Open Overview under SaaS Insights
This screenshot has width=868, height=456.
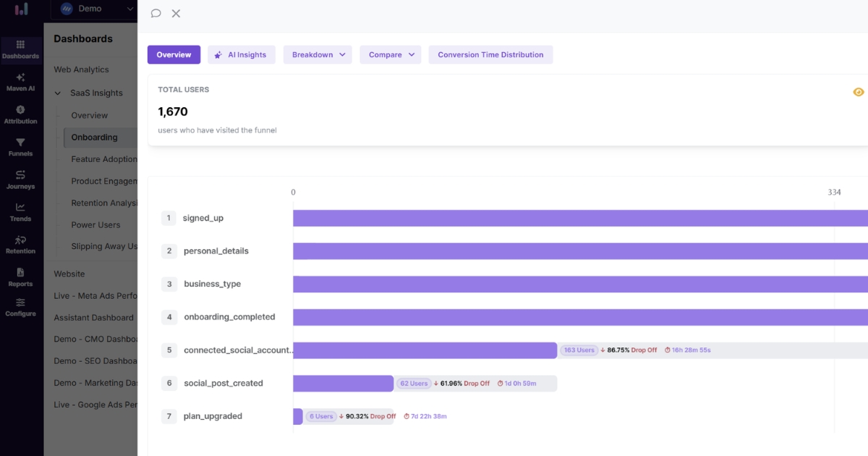(90, 115)
